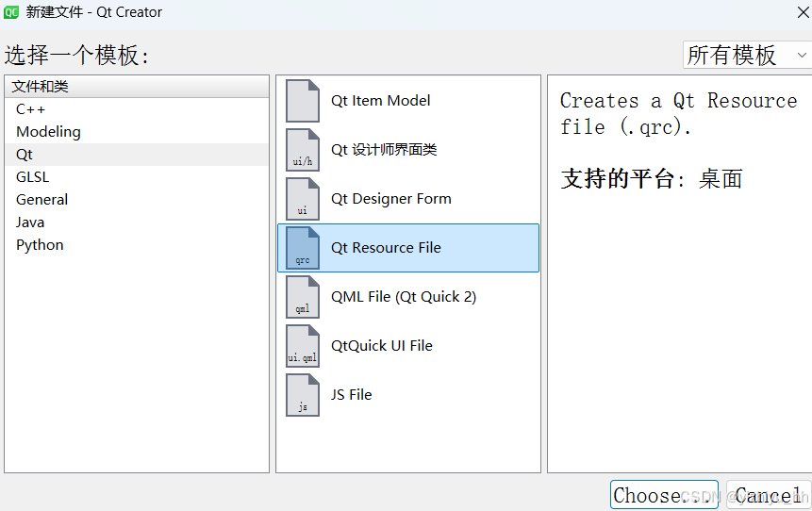Choose the QML File (Qt Quick 2) label

pyautogui.click(x=404, y=297)
